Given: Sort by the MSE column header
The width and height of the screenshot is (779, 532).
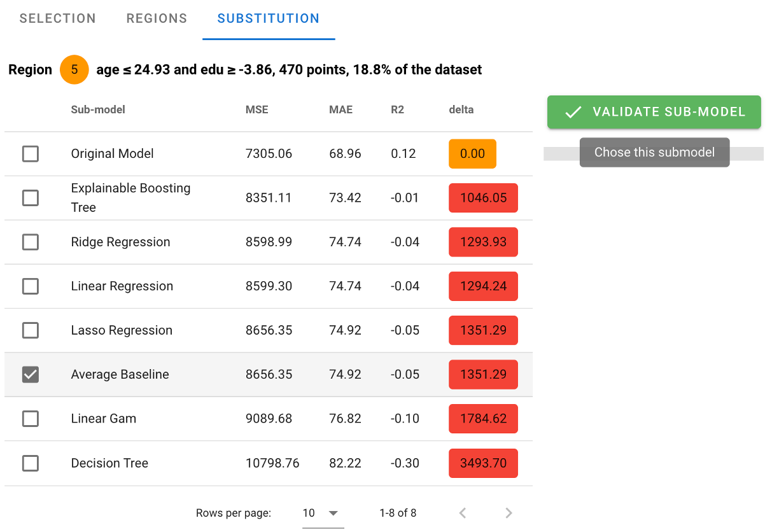Looking at the screenshot, I should pyautogui.click(x=257, y=109).
